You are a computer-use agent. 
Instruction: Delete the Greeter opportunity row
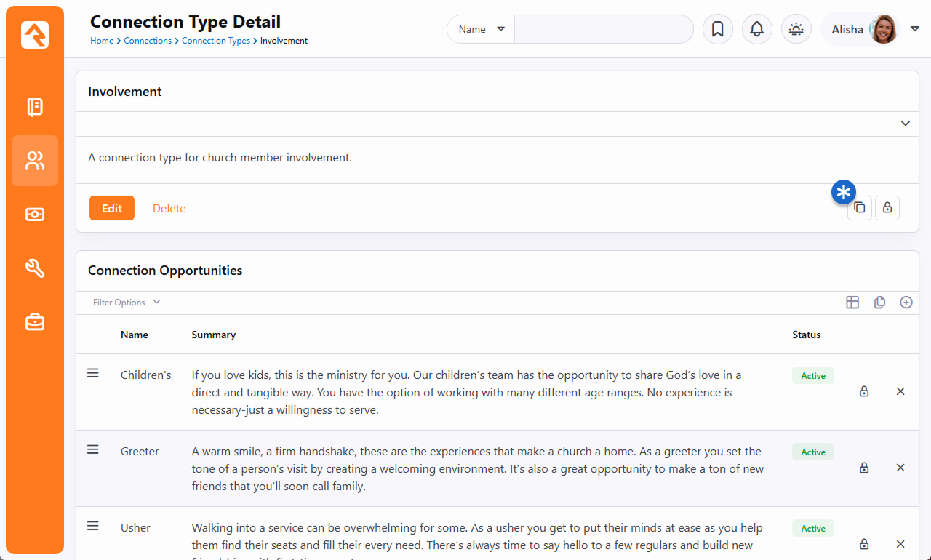tap(900, 468)
